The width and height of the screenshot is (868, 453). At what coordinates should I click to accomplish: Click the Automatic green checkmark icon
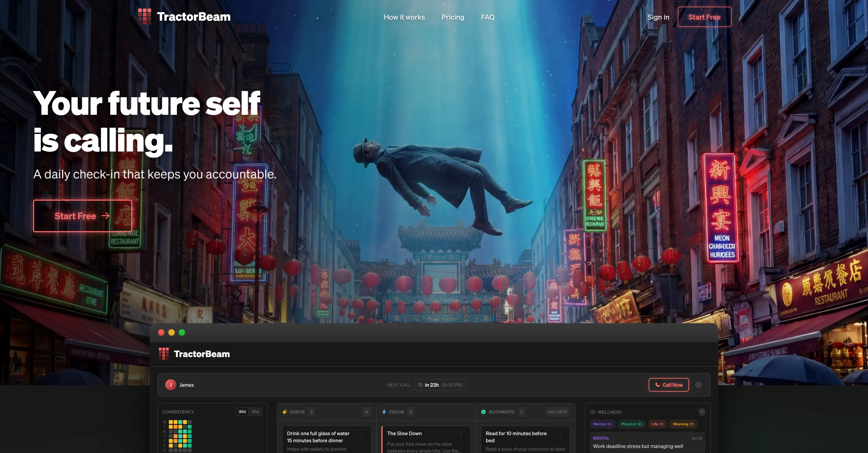click(x=484, y=412)
